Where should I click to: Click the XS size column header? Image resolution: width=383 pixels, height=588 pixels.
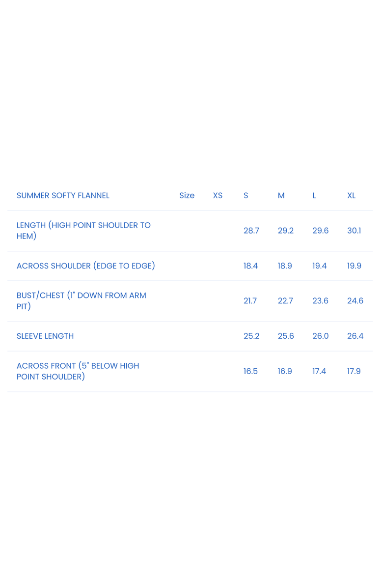pyautogui.click(x=218, y=196)
